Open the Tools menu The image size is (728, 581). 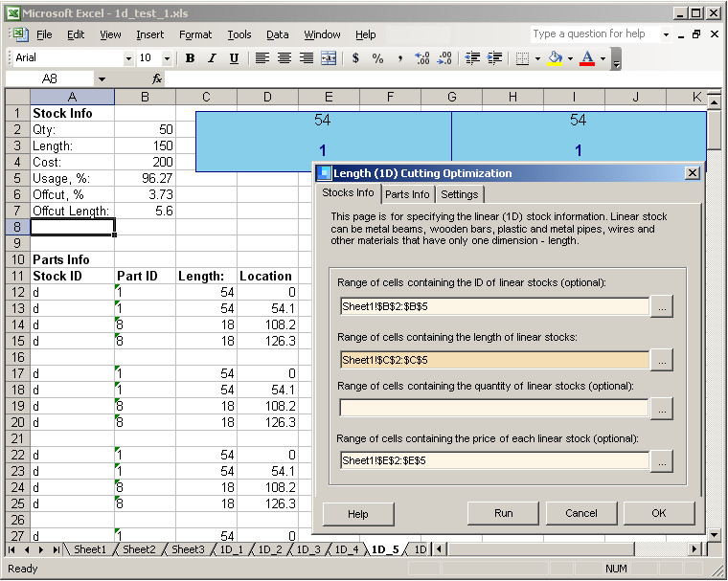tap(239, 34)
